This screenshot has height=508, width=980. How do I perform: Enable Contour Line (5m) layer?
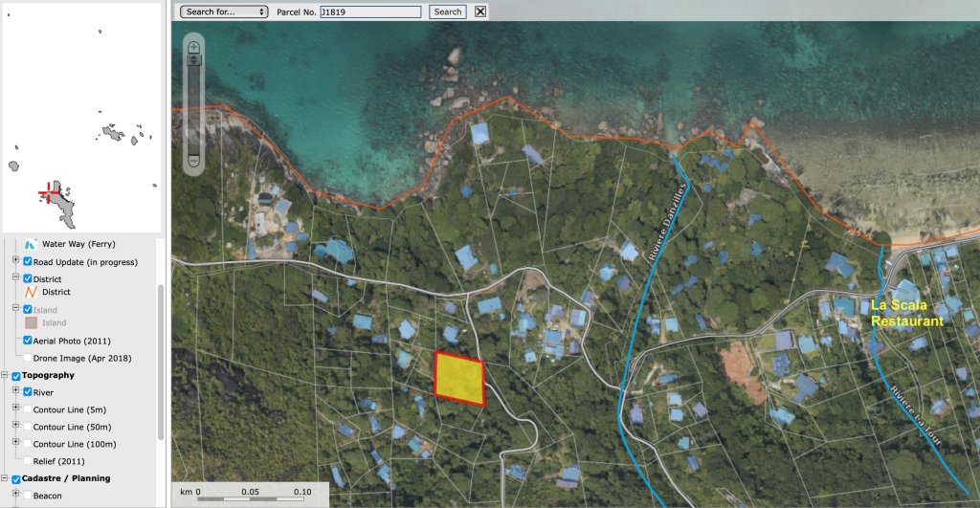click(28, 409)
